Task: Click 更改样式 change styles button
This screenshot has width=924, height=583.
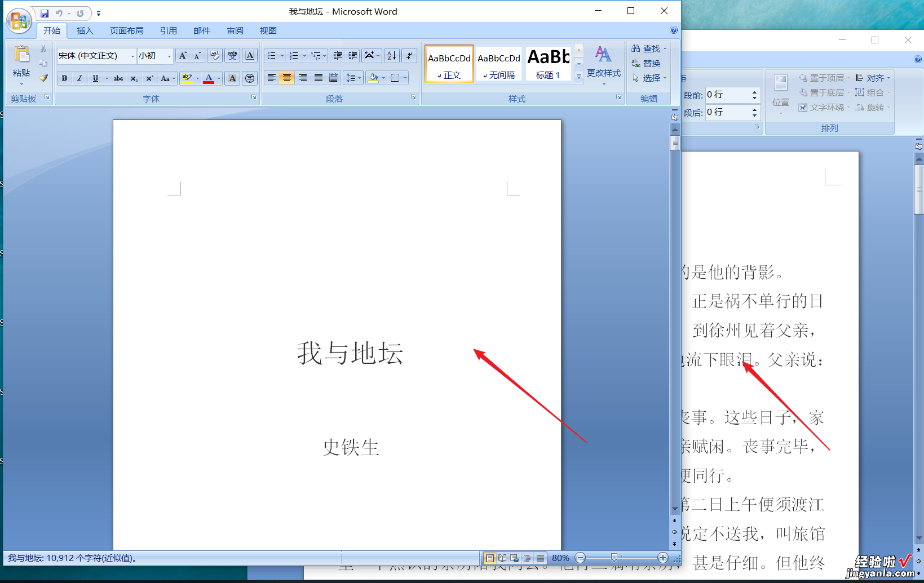Action: click(604, 65)
